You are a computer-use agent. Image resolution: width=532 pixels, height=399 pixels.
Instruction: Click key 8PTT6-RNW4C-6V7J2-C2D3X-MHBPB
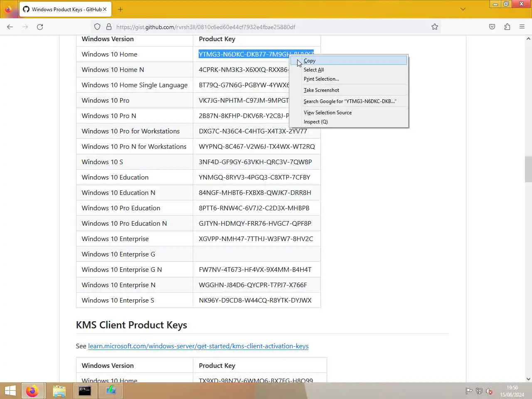point(254,208)
